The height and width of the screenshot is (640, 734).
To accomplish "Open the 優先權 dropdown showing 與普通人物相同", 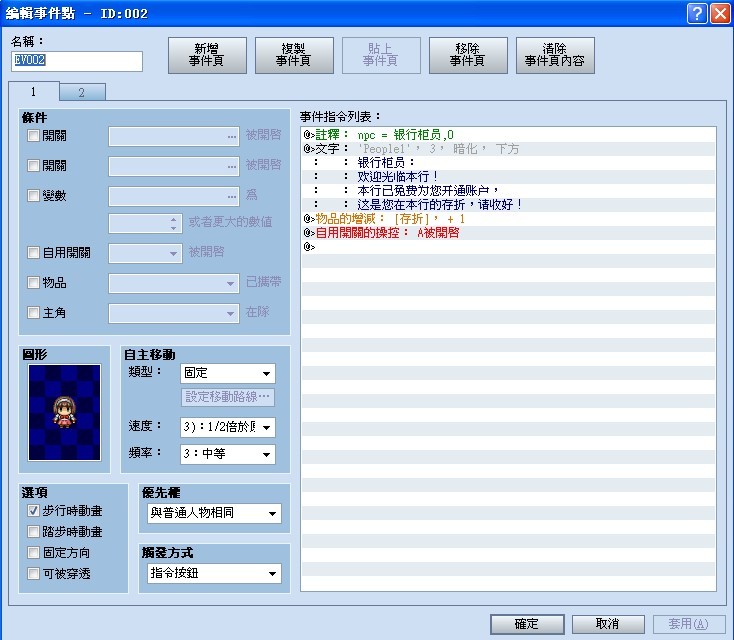I will 214,513.
